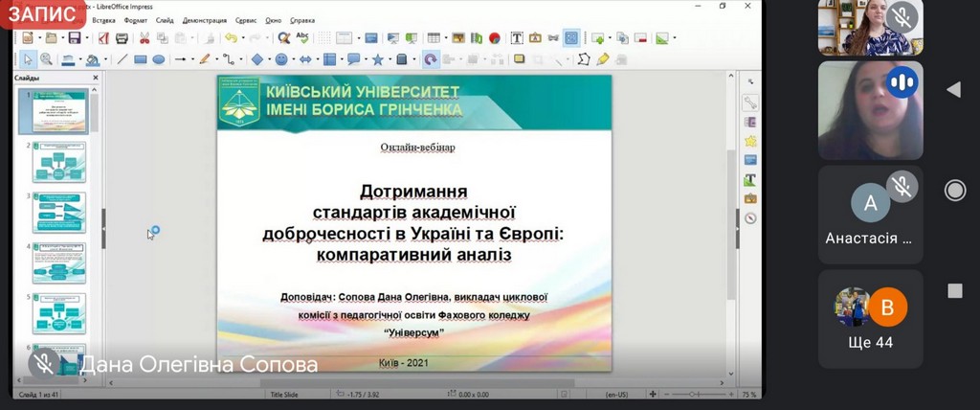980x410 pixels.
Task: Insert a chart icon
Action: (495, 38)
